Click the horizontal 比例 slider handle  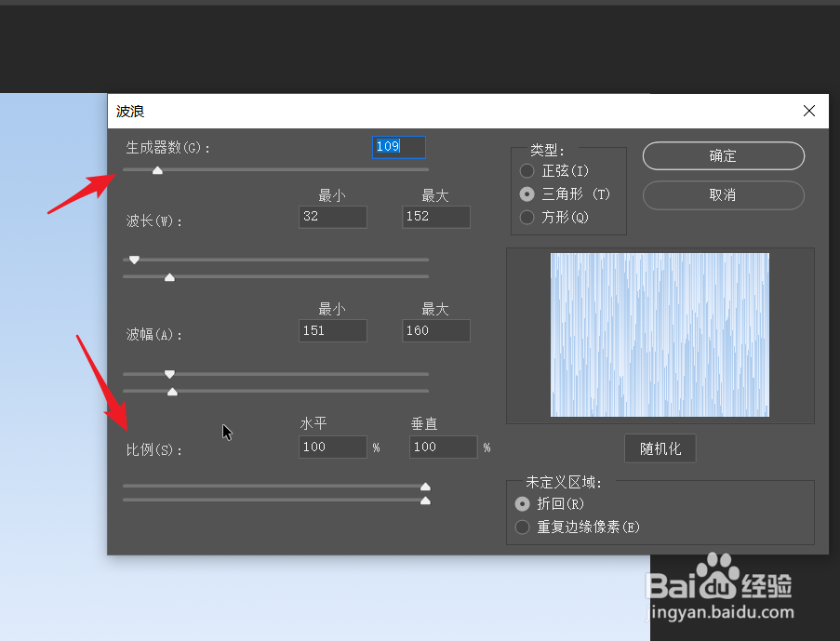click(425, 487)
